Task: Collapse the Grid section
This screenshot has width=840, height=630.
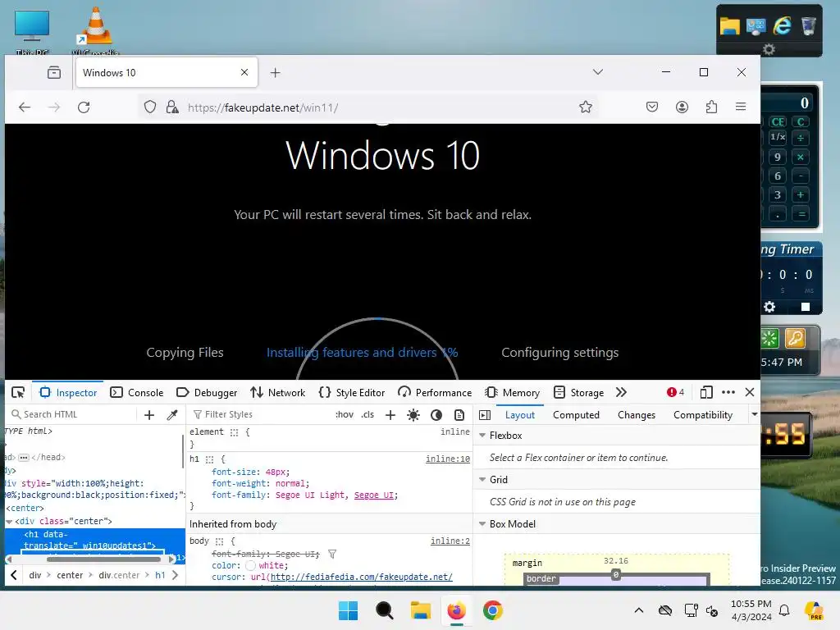Action: tap(482, 479)
